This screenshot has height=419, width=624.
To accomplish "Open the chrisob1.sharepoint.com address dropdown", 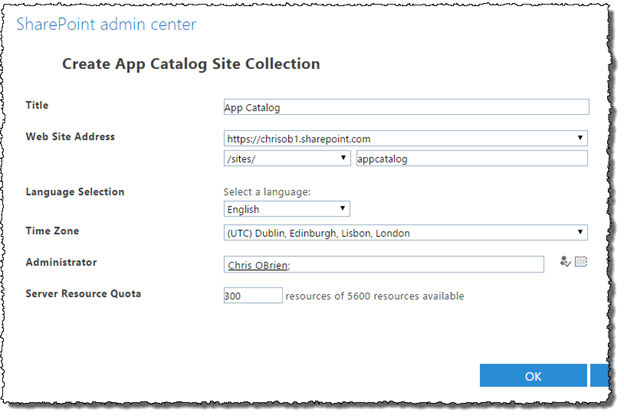I will click(406, 138).
